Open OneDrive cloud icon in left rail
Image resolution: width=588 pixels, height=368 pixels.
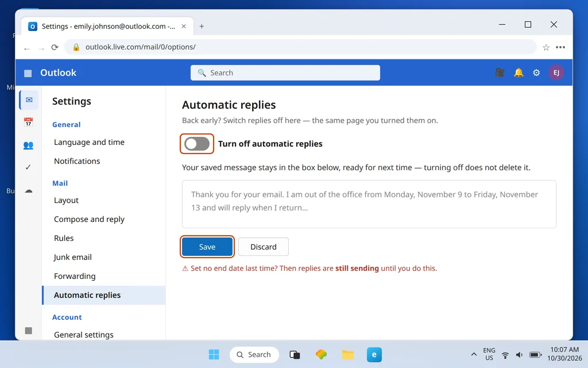[29, 191]
